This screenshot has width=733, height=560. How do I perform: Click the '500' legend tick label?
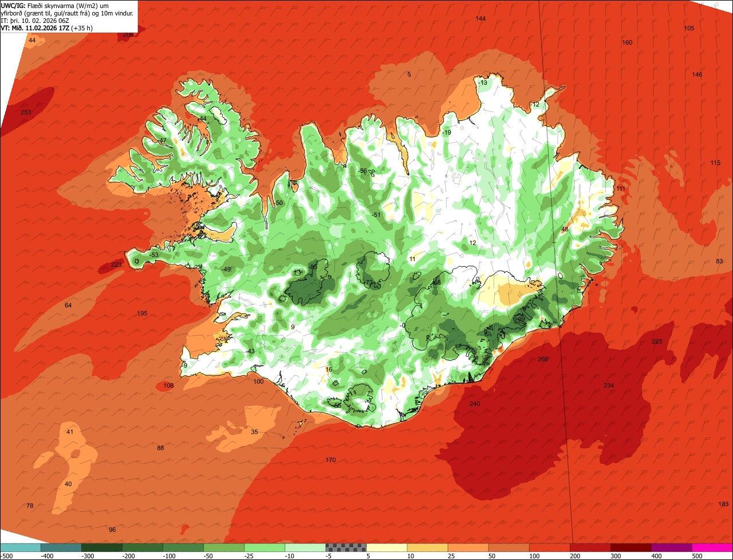point(697,556)
